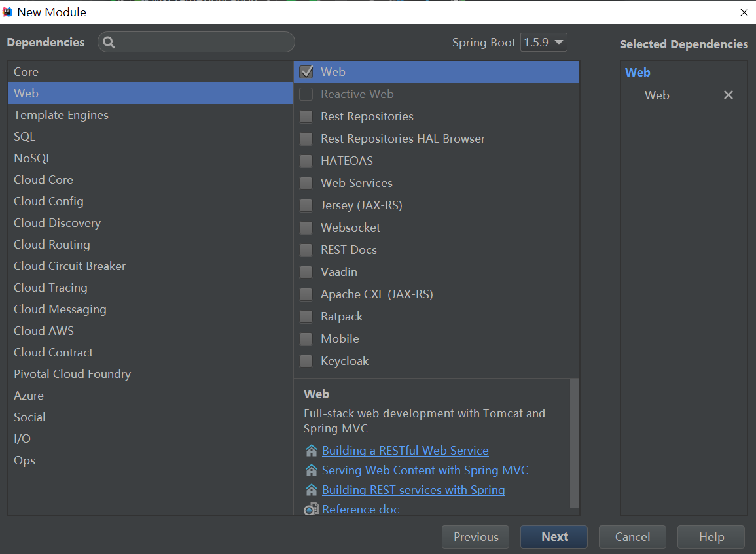Select the Azure category

tap(151, 396)
